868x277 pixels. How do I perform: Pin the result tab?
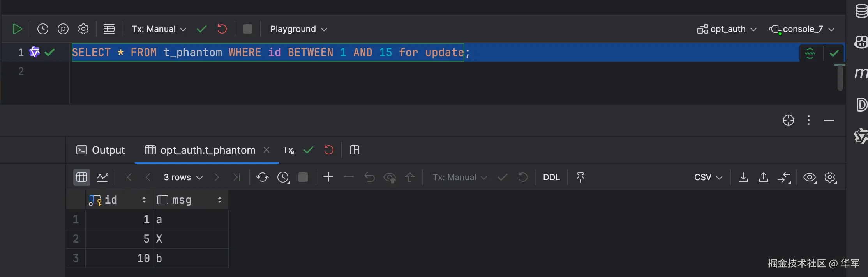tap(580, 177)
